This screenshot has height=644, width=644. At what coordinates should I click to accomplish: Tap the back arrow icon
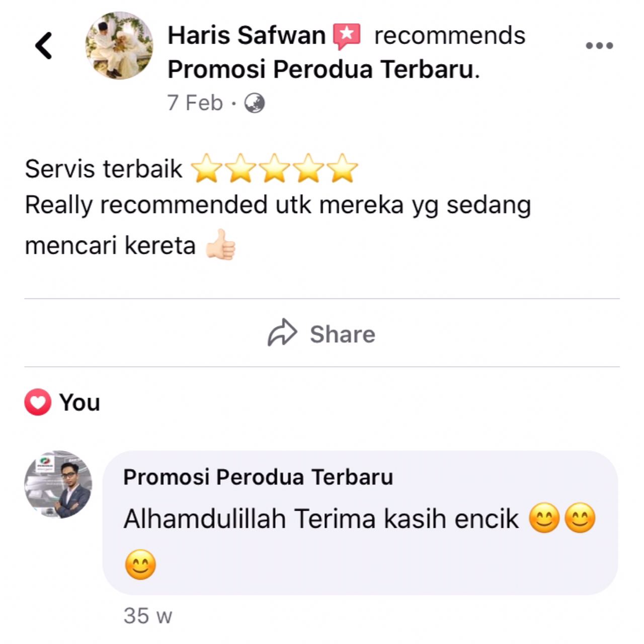coord(44,45)
